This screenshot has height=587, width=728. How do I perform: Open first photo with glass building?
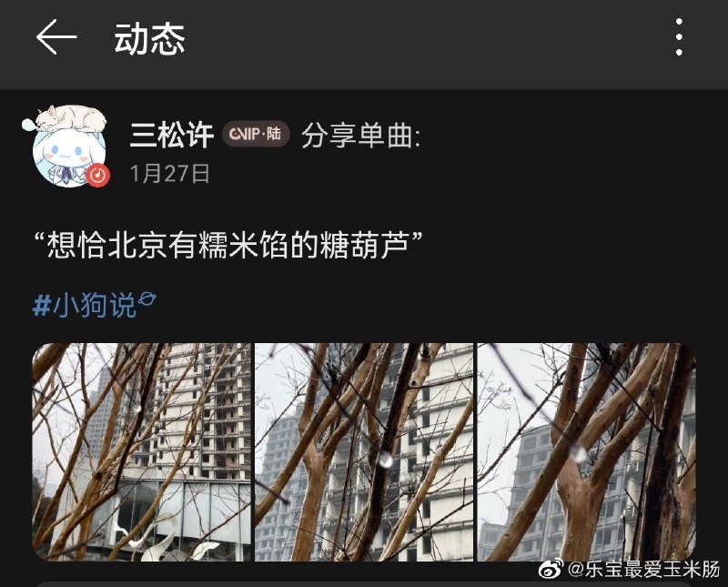pos(142,452)
